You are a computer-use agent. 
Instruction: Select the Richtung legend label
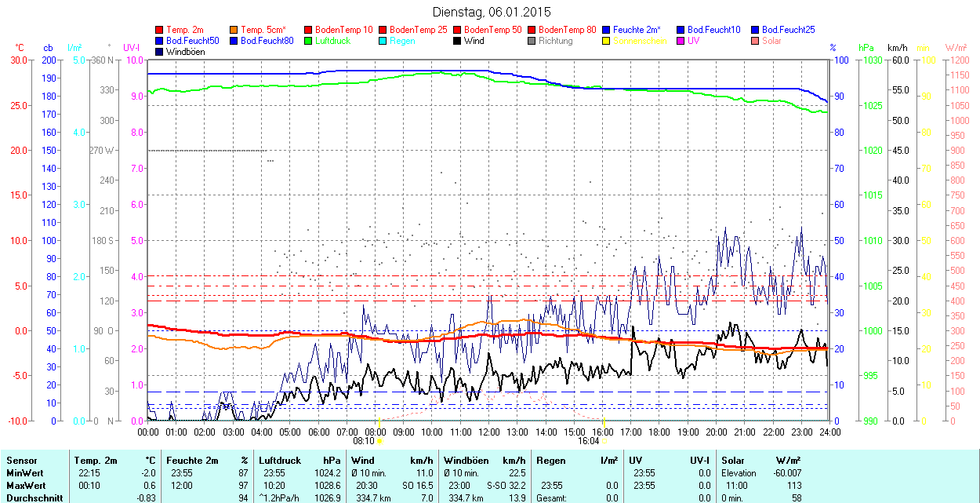(x=556, y=41)
